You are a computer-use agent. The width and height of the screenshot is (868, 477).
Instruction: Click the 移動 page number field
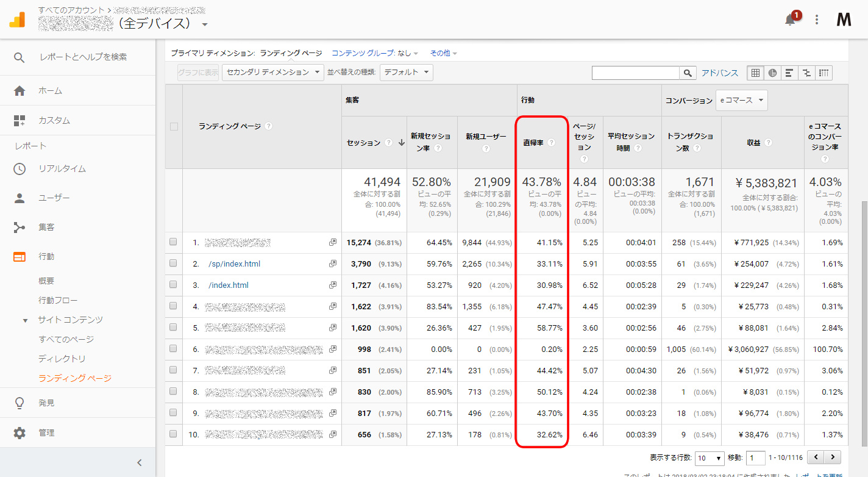[x=756, y=458]
